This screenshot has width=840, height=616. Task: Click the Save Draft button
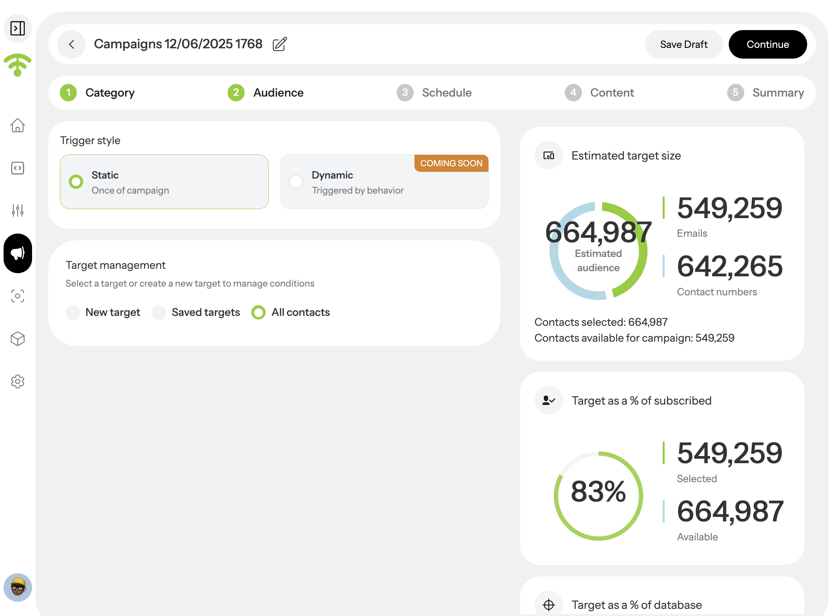684,44
